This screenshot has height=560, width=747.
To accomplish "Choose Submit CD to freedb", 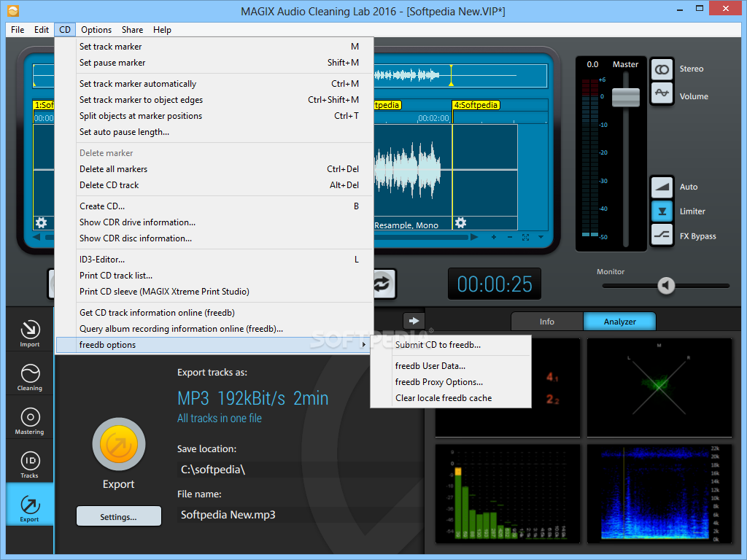I will click(x=451, y=345).
